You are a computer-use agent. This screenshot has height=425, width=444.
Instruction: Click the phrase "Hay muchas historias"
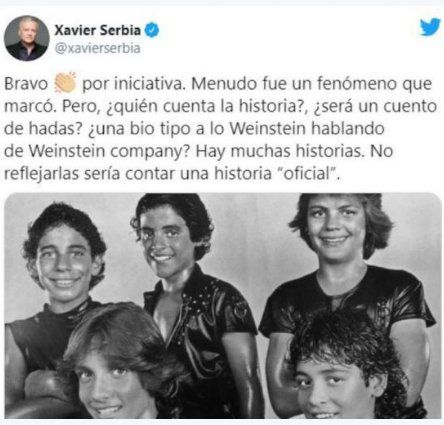click(279, 151)
